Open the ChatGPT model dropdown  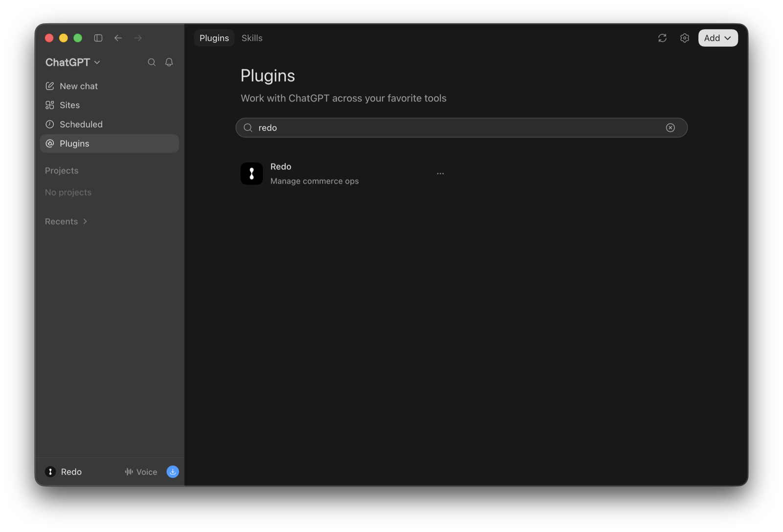point(73,62)
